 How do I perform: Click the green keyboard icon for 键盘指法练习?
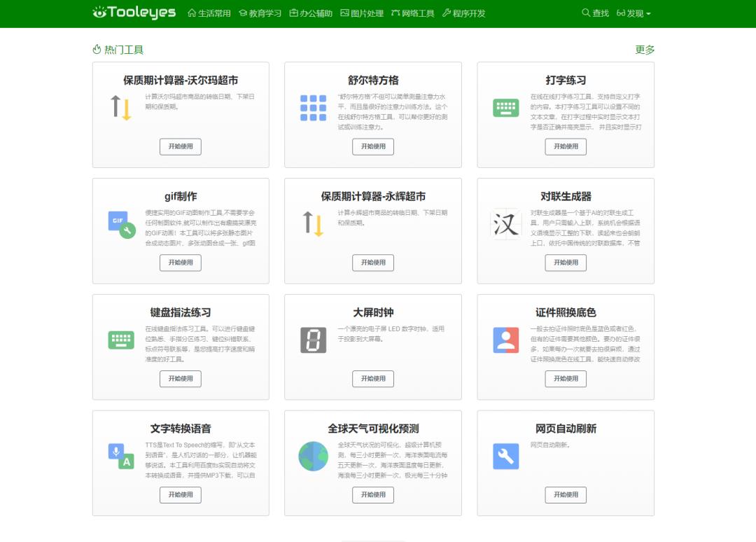pos(120,339)
